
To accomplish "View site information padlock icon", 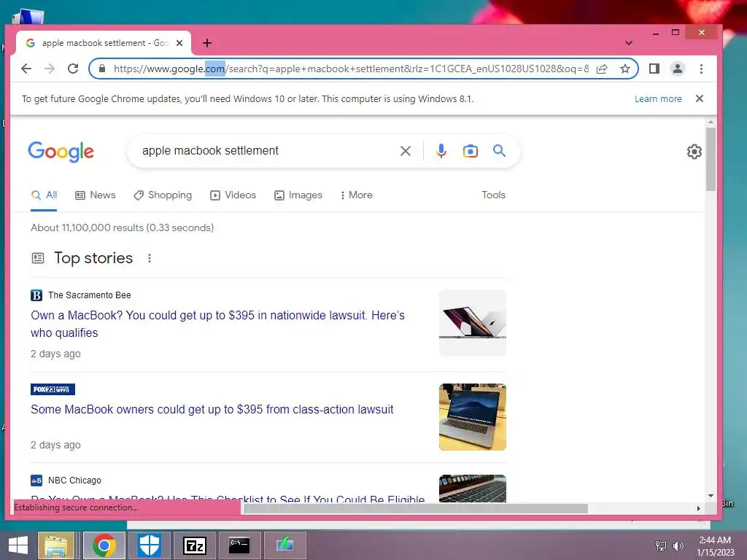I will [x=102, y=69].
